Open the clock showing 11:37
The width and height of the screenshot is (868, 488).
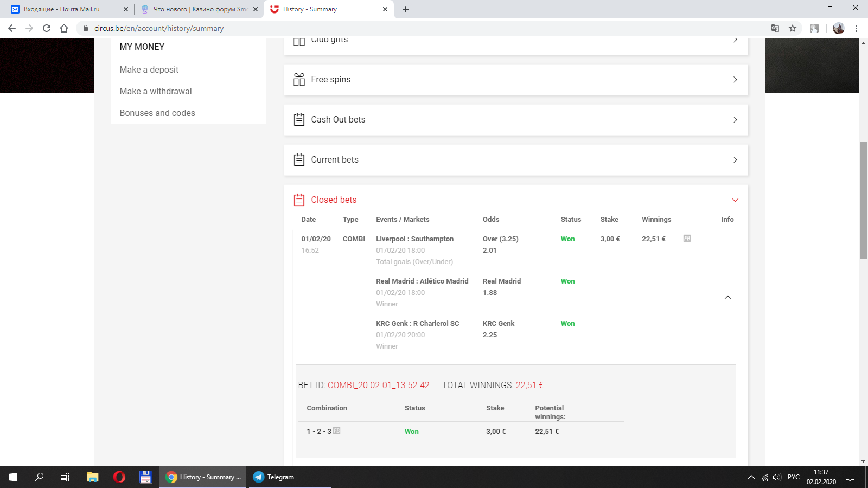point(821,477)
